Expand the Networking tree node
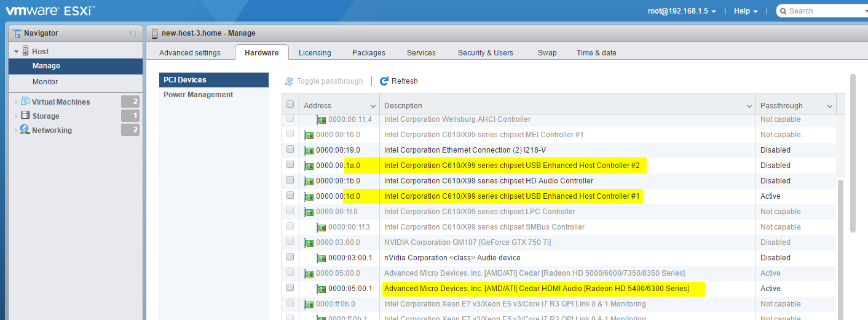This screenshot has width=868, height=320. (16, 130)
